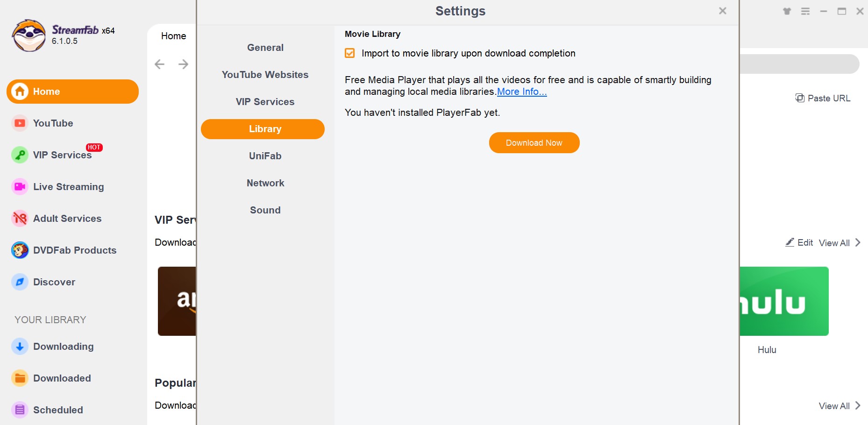Click the StreamFab sloth logo
This screenshot has width=868, height=425.
[x=29, y=35]
